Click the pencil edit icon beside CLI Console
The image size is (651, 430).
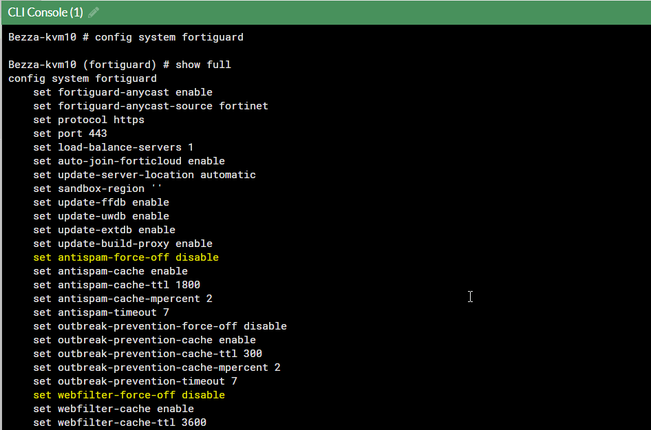click(x=94, y=12)
